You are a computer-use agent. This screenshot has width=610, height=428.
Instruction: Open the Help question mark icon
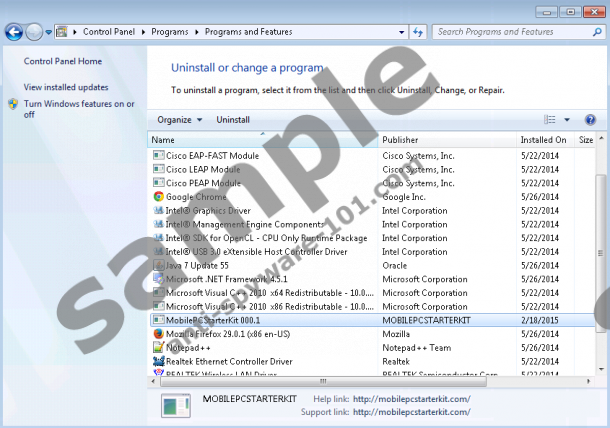(x=590, y=119)
